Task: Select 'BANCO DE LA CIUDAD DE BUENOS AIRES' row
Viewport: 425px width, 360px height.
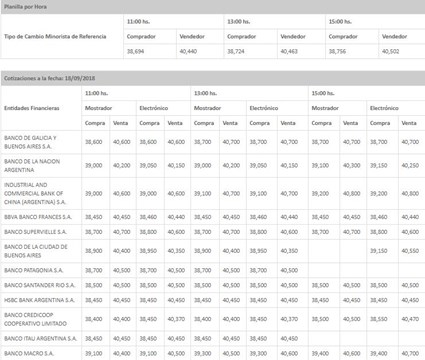Action: 212,251
